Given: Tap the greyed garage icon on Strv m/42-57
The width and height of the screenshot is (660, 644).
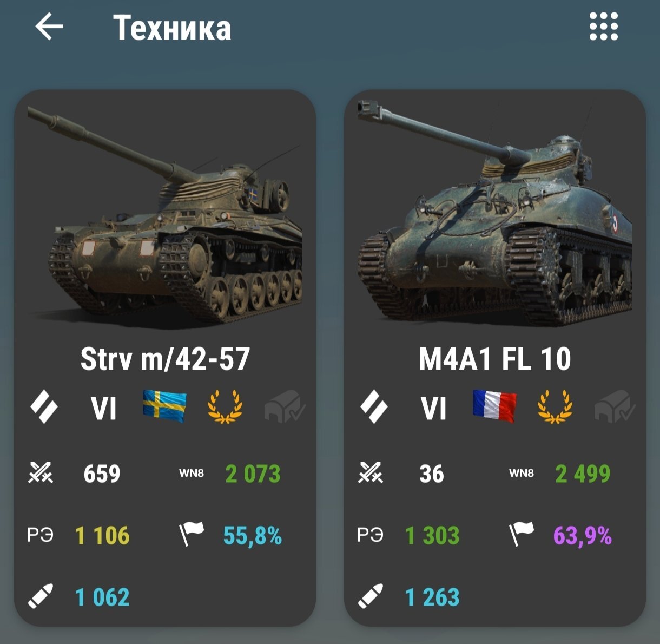Looking at the screenshot, I should [285, 407].
